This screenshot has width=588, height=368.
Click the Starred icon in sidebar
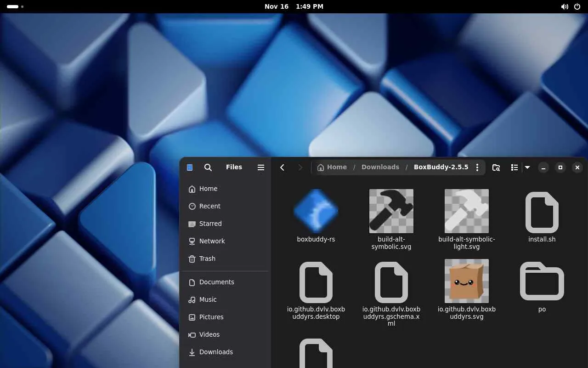192,224
